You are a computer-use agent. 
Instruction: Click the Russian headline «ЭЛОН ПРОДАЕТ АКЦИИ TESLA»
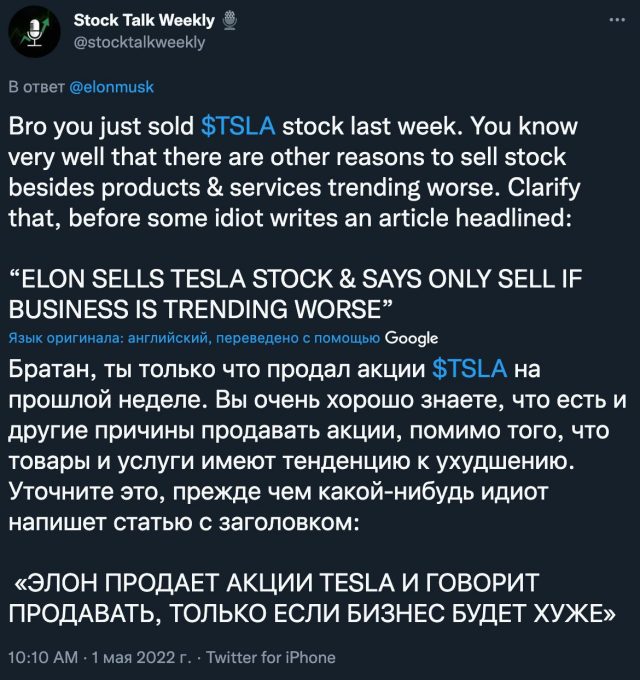(x=312, y=598)
